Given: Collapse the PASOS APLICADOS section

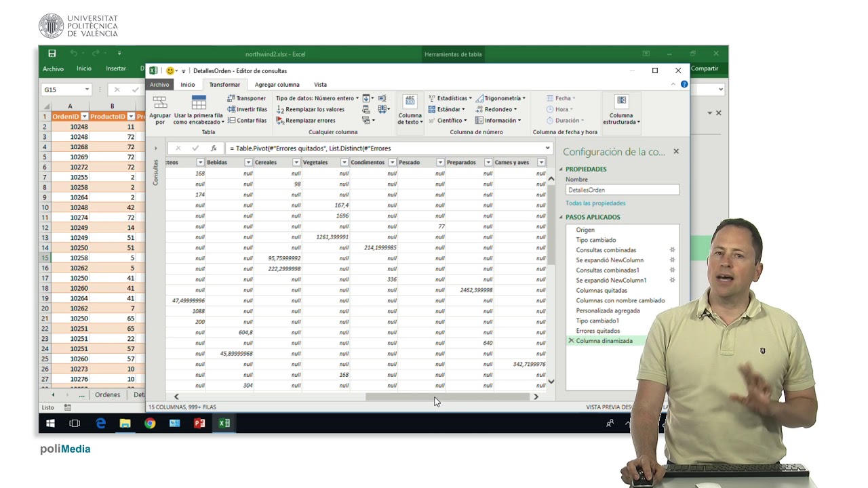Looking at the screenshot, I should pos(561,218).
